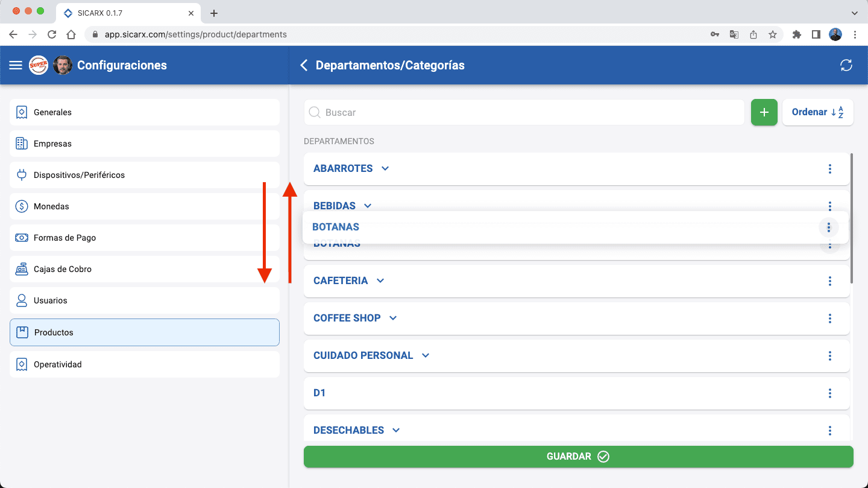Click the refresh sync icon in header

coord(846,65)
